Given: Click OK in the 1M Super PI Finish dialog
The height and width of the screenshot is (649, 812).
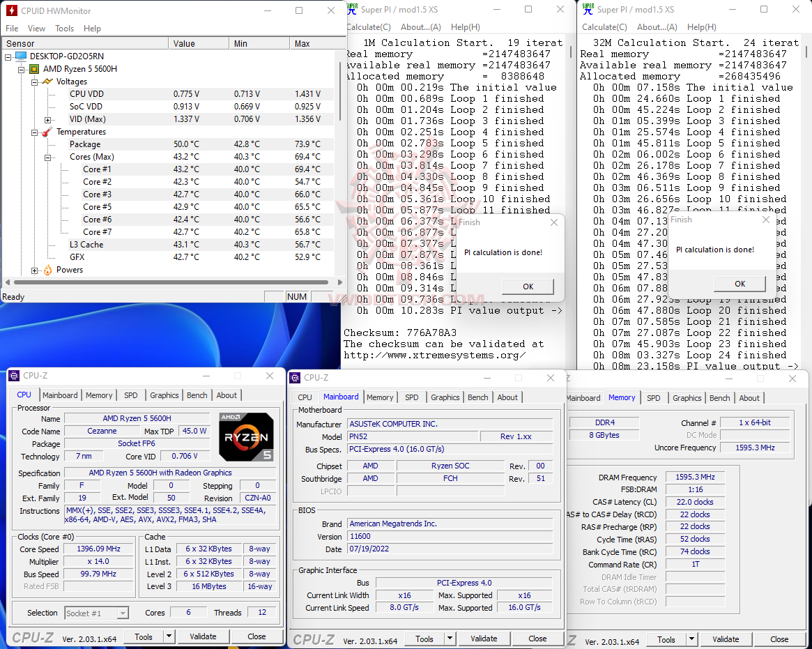Looking at the screenshot, I should tap(528, 287).
